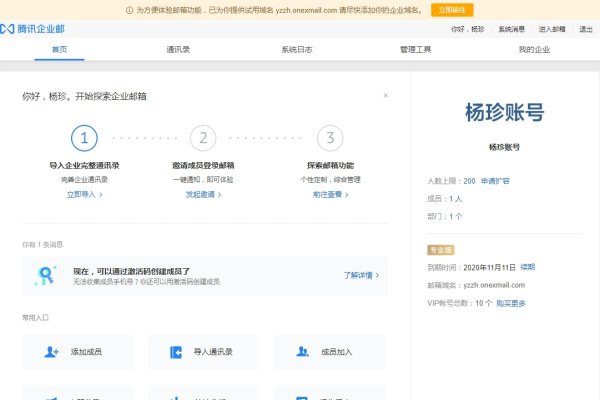Screen dimensions: 600x400
Task: Click the 添加成员 label
Action: tap(86, 352)
